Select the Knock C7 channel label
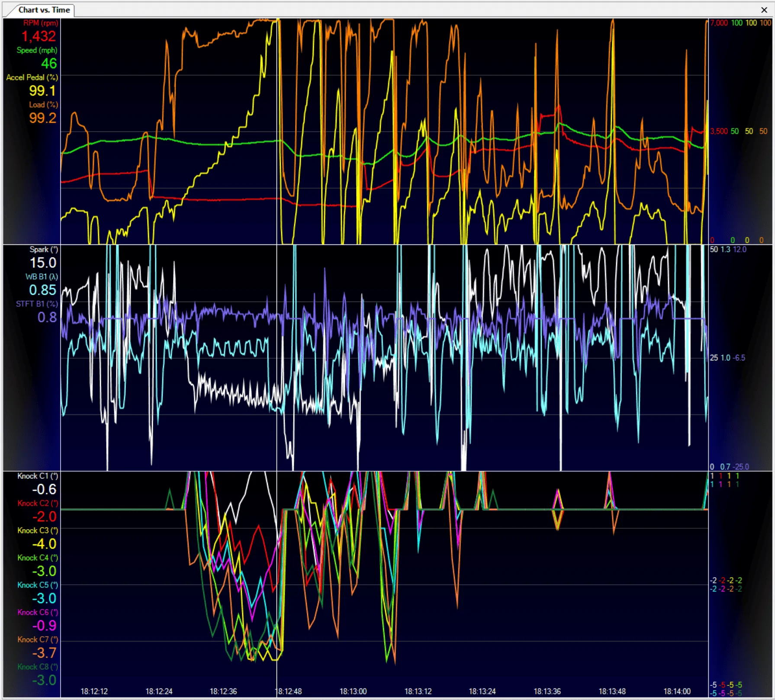The image size is (775, 700). click(x=38, y=640)
